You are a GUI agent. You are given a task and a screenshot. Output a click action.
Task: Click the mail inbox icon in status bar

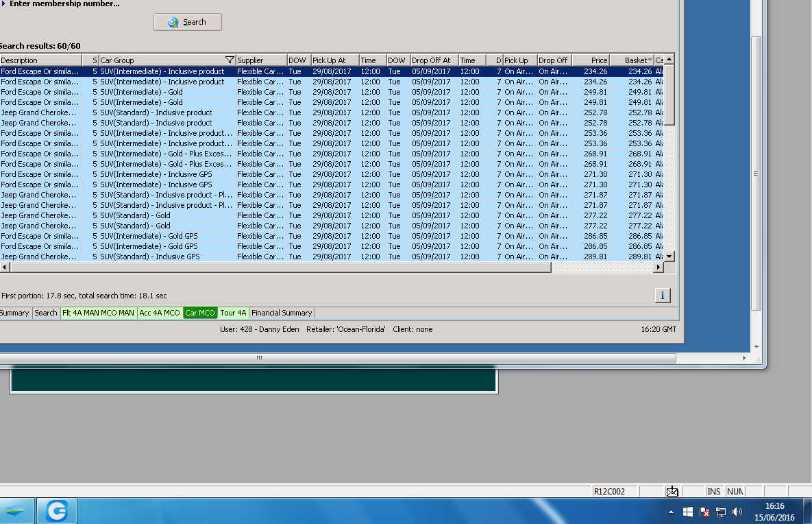672,491
